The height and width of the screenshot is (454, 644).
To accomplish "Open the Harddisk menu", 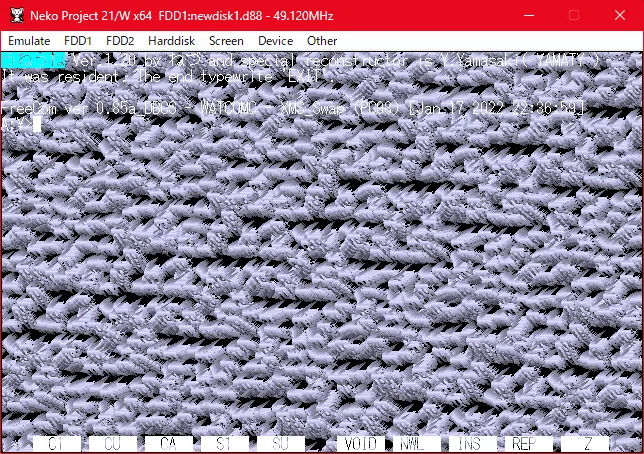I will coord(171,41).
